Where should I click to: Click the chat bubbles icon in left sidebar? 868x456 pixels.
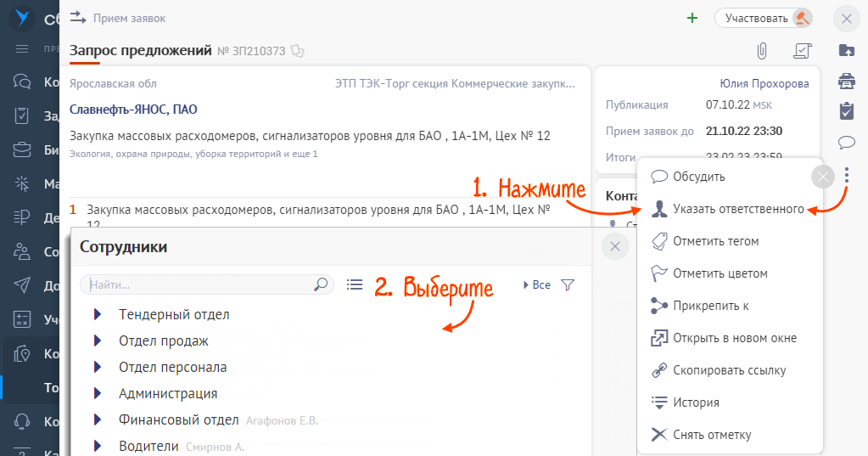21,82
